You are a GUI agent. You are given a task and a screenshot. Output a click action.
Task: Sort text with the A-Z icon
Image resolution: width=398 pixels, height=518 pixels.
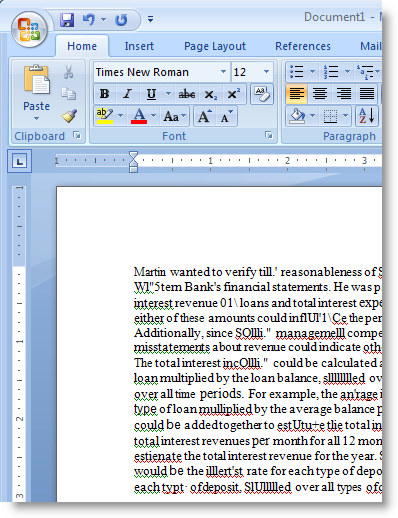pos(367,116)
